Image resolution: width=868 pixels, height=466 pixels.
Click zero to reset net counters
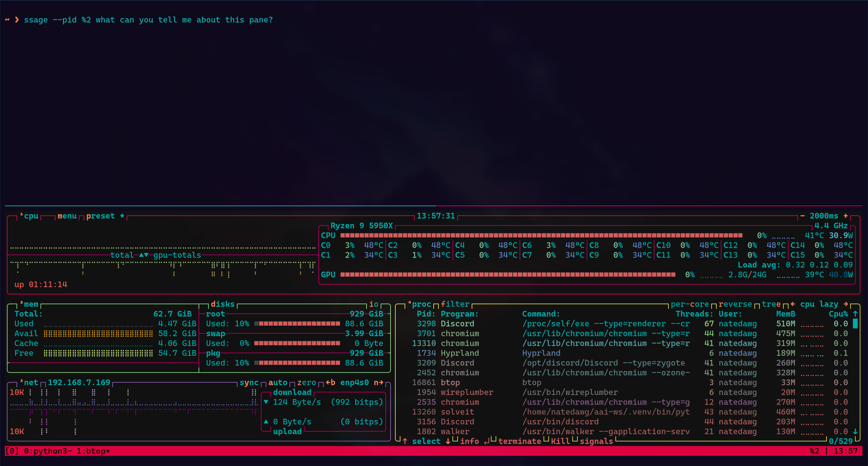coord(307,383)
